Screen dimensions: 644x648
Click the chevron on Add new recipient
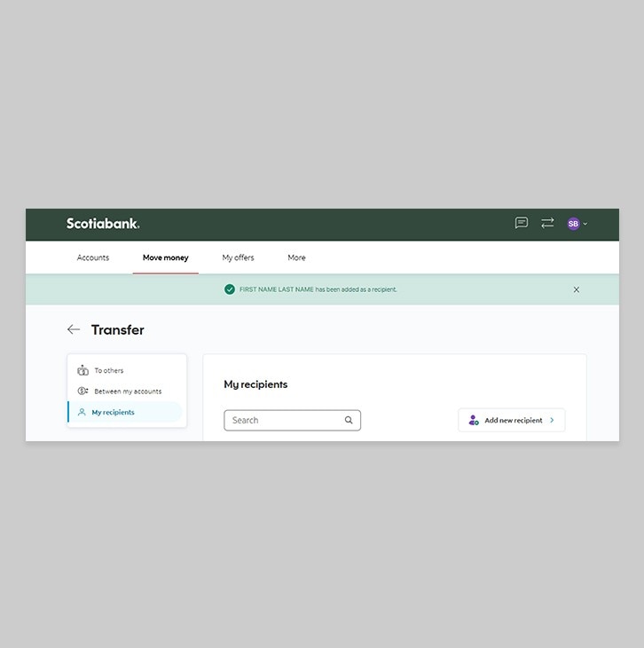tap(552, 420)
